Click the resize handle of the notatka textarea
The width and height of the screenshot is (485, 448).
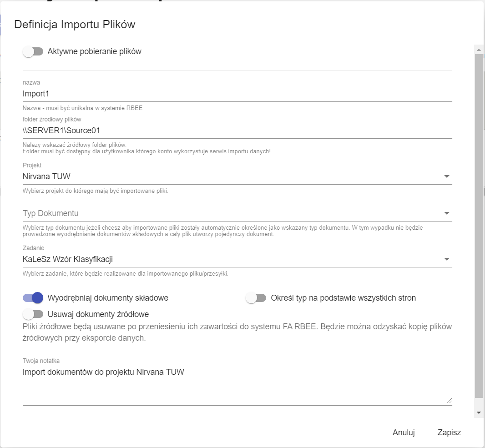[x=450, y=401]
